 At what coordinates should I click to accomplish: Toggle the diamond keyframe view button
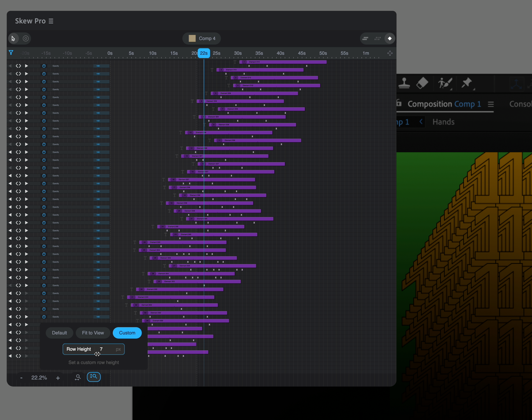pyautogui.click(x=390, y=39)
